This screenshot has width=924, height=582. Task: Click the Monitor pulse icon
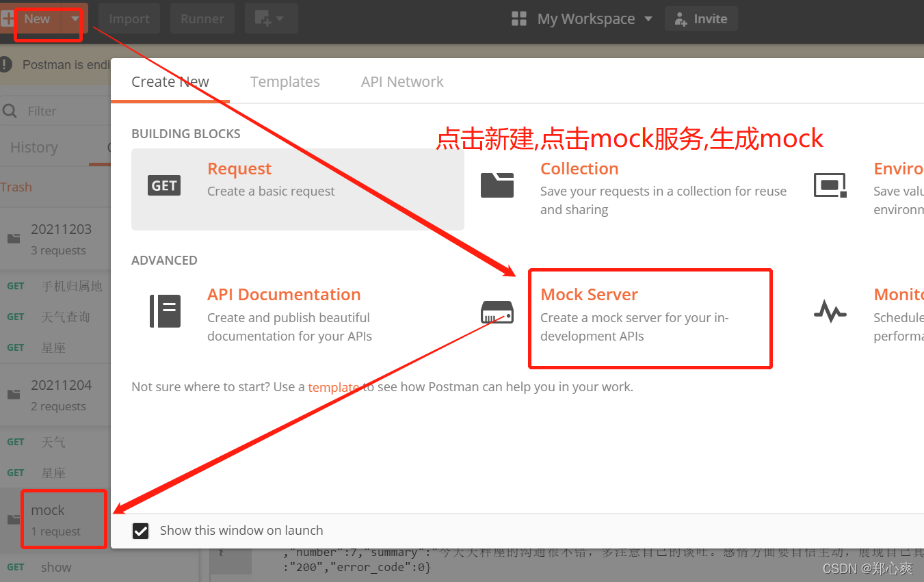tap(830, 312)
